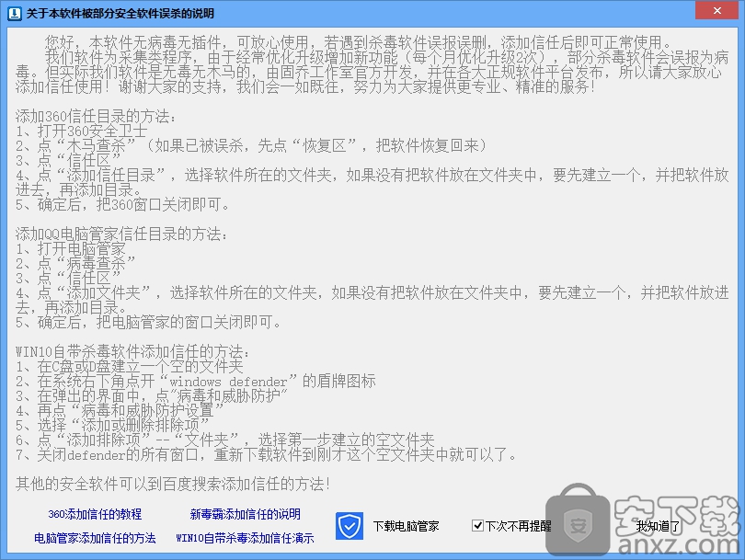745x560 pixels.
Task: Click the line 1、打开360安全卫士
Action: point(81,131)
